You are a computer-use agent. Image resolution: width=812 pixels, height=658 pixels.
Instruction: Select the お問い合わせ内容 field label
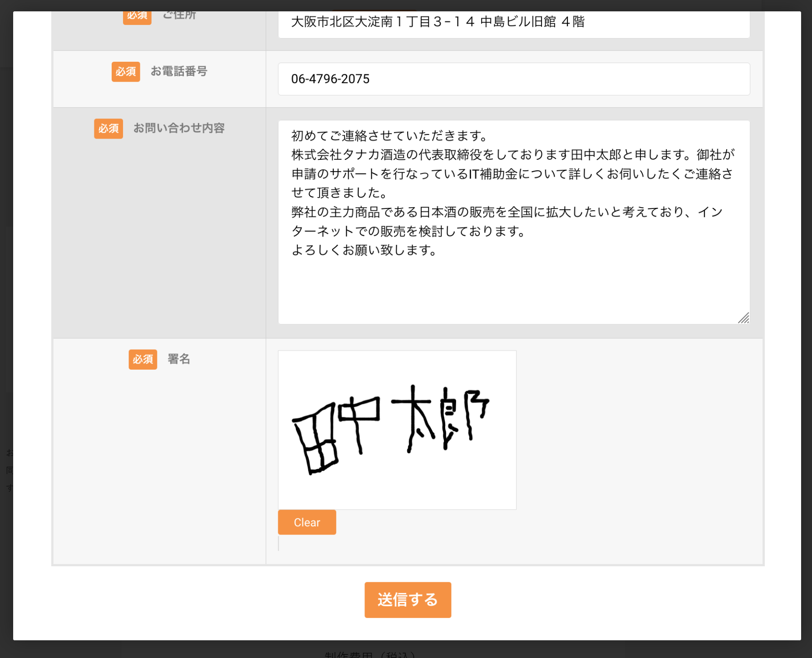click(x=179, y=128)
